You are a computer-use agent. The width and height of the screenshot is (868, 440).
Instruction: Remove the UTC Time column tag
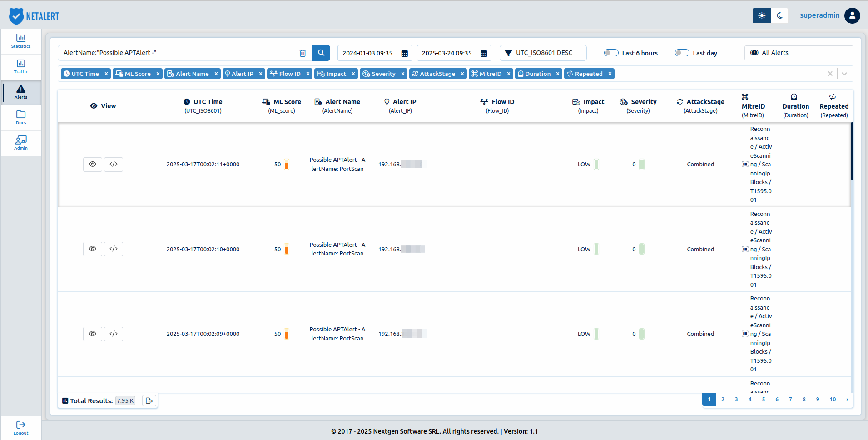[106, 74]
